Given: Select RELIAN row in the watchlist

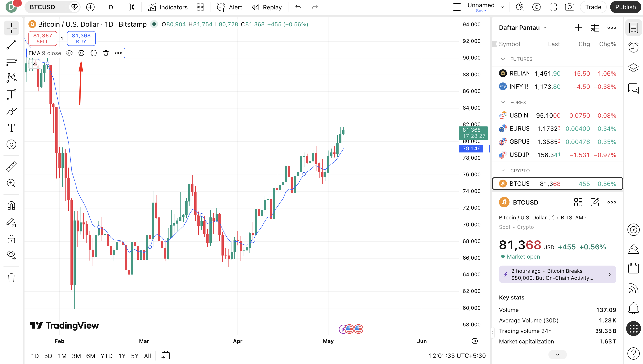Looking at the screenshot, I should pos(557,73).
